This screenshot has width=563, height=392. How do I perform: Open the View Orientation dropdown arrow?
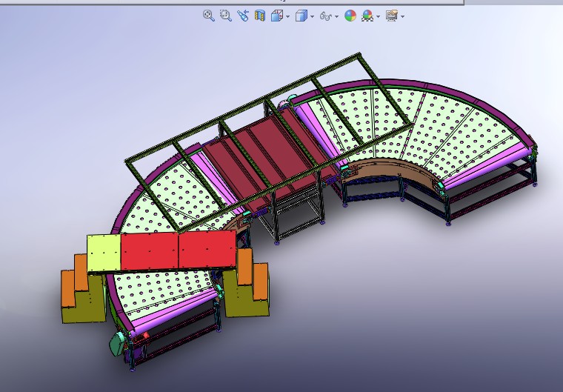pos(288,16)
